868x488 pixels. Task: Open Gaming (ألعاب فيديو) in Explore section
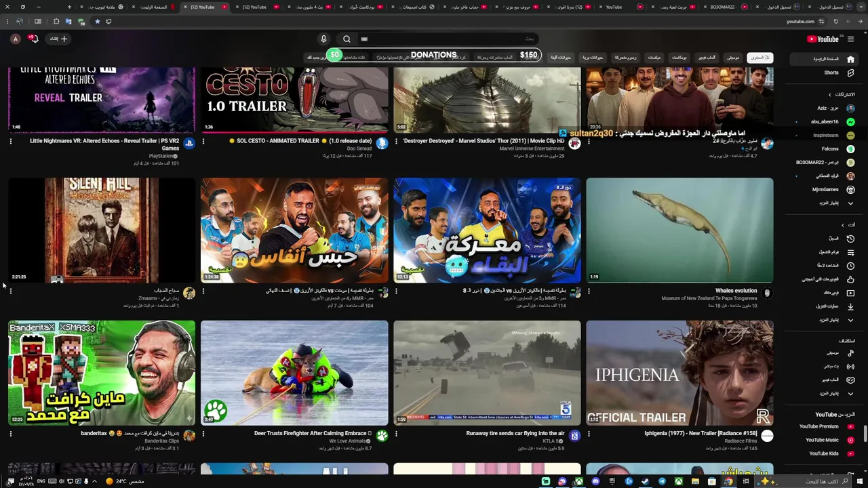click(824, 380)
